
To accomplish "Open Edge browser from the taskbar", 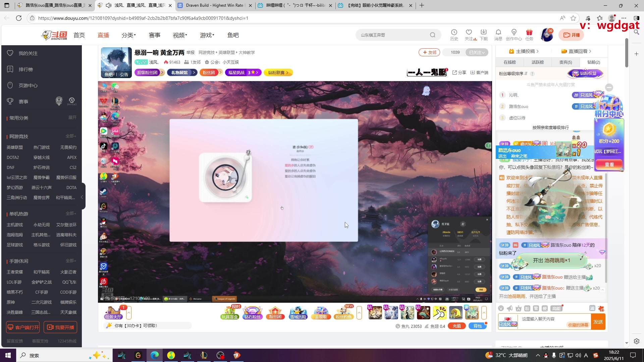I will point(155,355).
